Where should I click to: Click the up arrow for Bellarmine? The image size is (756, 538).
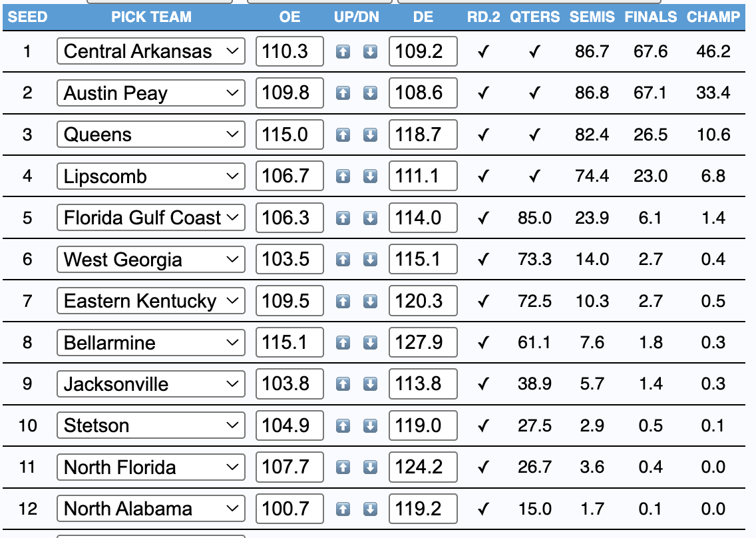coord(343,343)
